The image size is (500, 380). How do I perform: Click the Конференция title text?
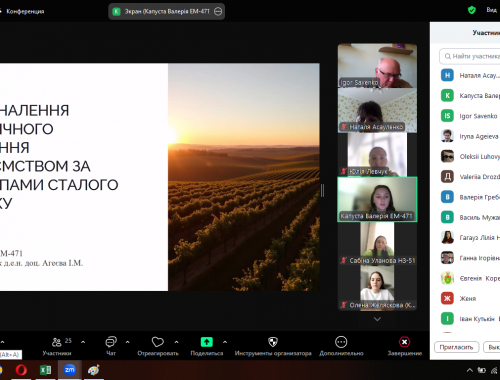25,11
